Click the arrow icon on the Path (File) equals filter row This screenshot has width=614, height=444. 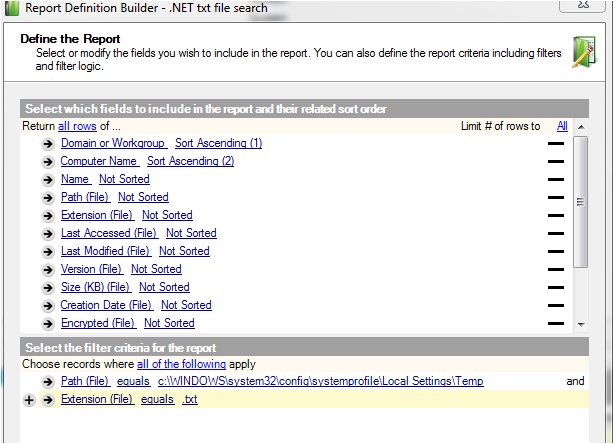(x=48, y=382)
